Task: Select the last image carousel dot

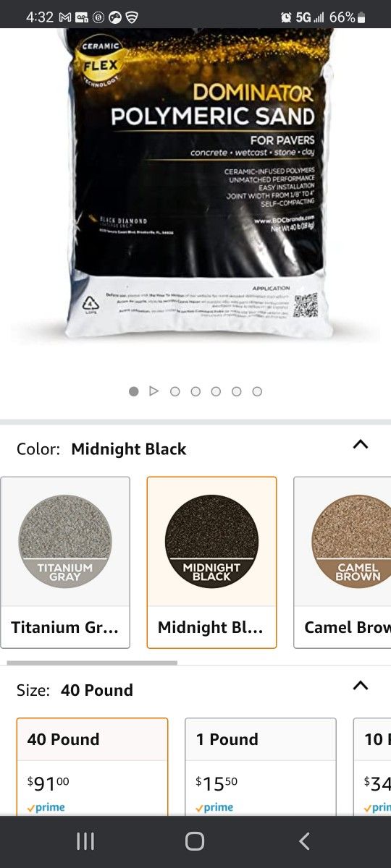Action: pos(257,391)
